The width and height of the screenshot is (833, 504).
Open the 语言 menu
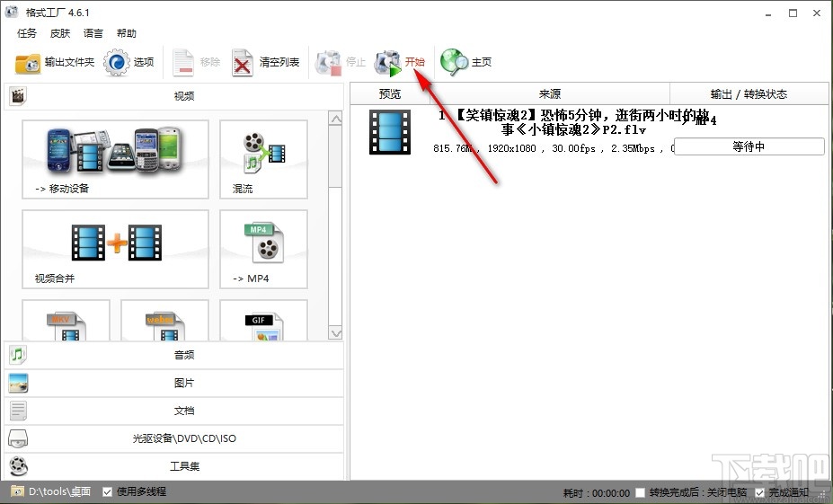tap(93, 33)
